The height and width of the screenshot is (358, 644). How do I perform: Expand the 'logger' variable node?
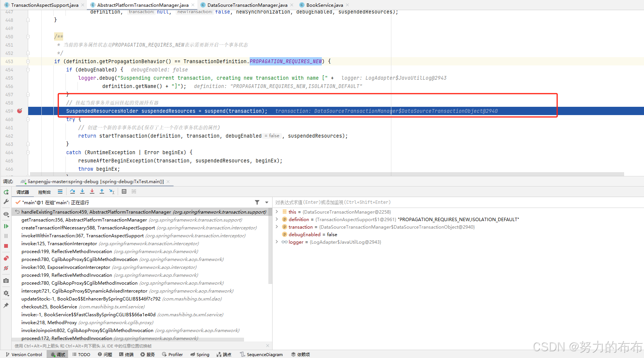277,242
